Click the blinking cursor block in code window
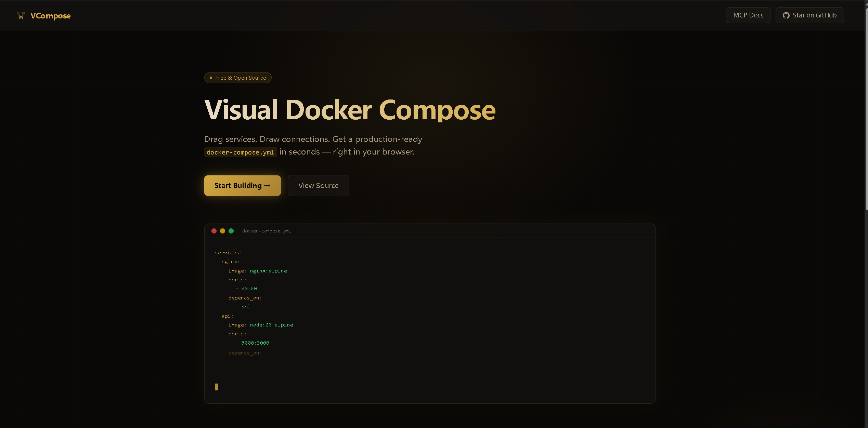Image resolution: width=868 pixels, height=428 pixels. [x=217, y=387]
